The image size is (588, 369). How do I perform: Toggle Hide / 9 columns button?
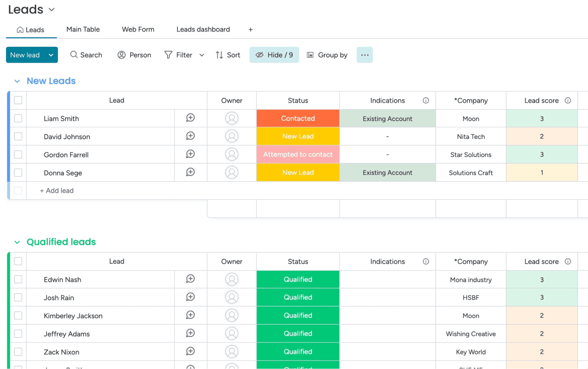pos(274,55)
